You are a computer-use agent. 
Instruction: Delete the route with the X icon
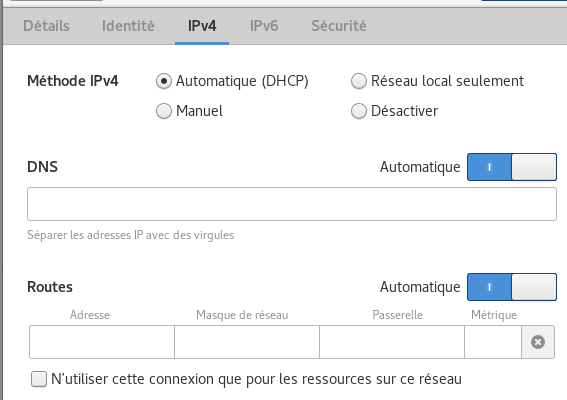click(538, 342)
